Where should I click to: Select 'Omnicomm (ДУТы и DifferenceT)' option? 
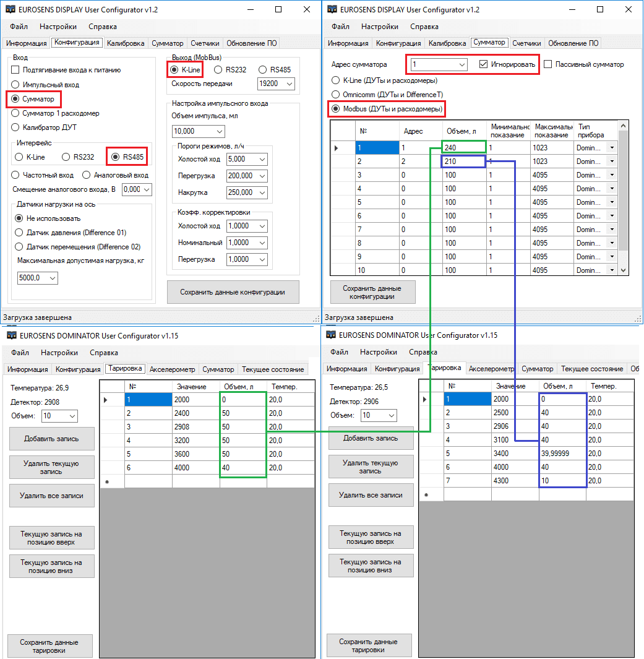tap(336, 95)
